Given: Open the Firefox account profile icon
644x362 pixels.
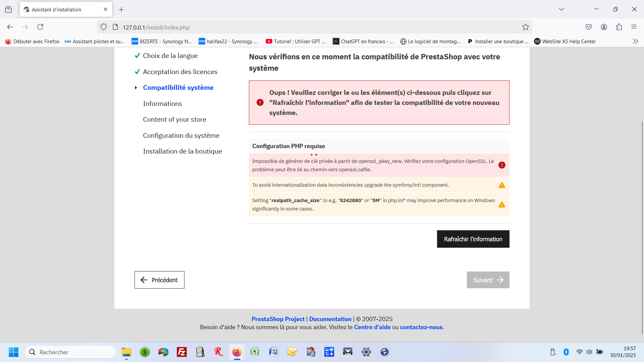Looking at the screenshot, I should pos(604,27).
